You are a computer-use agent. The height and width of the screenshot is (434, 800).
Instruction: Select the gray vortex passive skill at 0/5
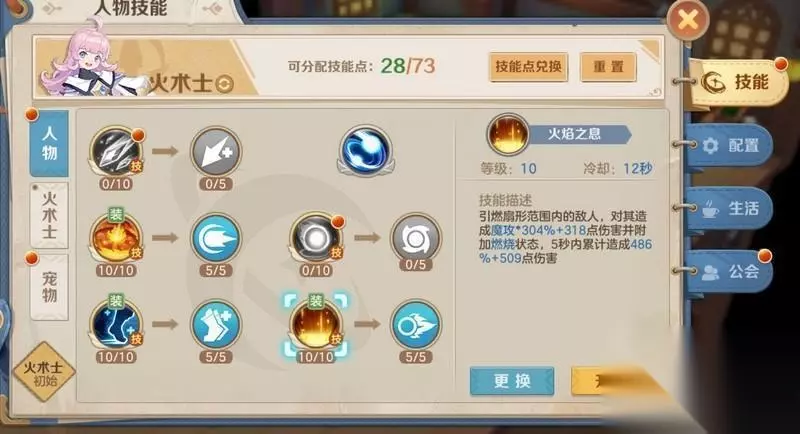[415, 238]
